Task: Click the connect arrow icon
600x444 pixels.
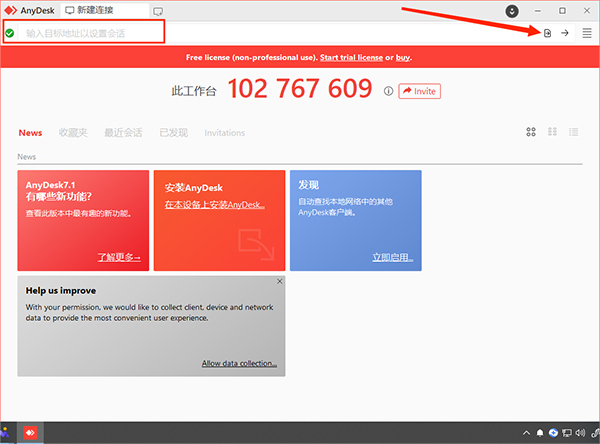Action: (x=565, y=33)
